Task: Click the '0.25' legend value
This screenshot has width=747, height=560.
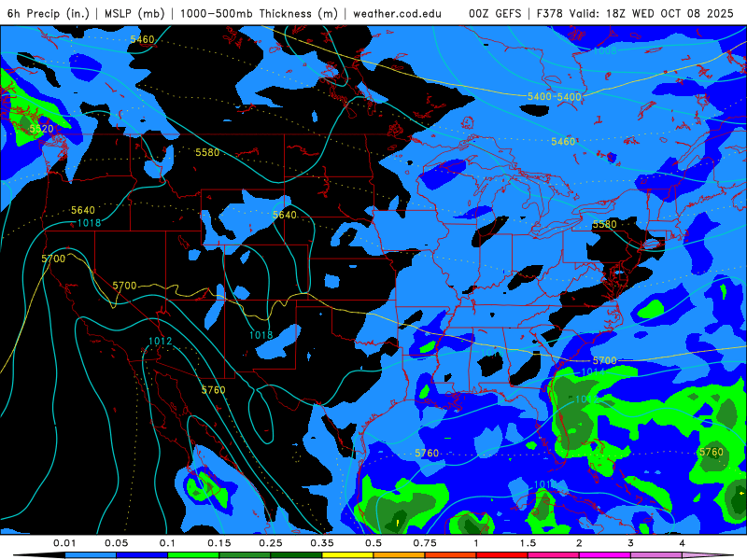Action: [271, 543]
